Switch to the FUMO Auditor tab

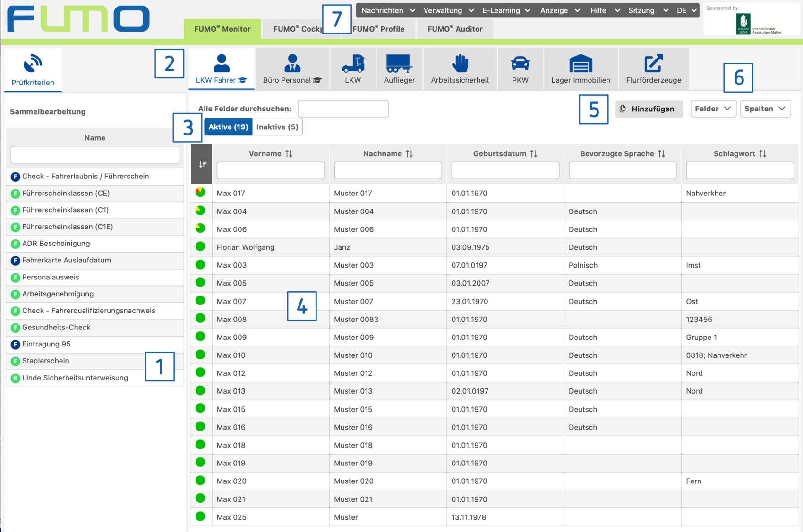coord(454,29)
